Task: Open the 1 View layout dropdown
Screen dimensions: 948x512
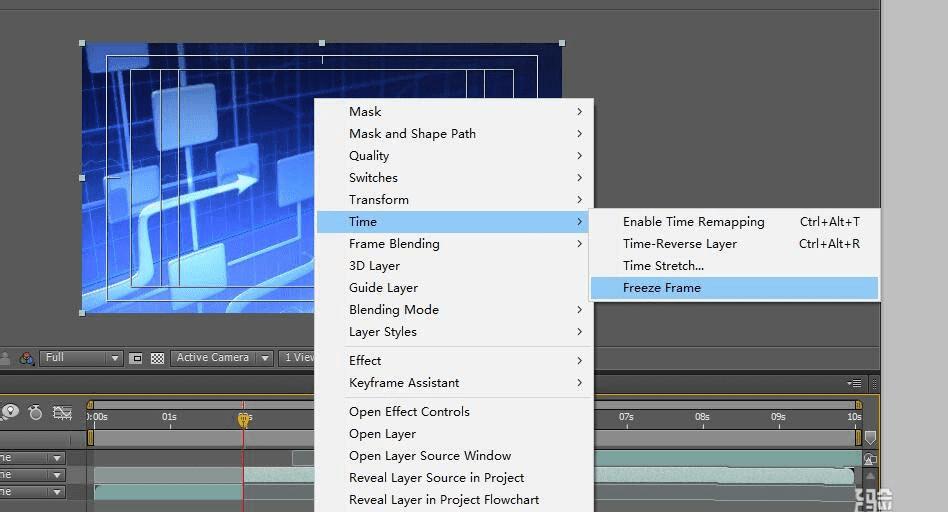Action: click(297, 358)
